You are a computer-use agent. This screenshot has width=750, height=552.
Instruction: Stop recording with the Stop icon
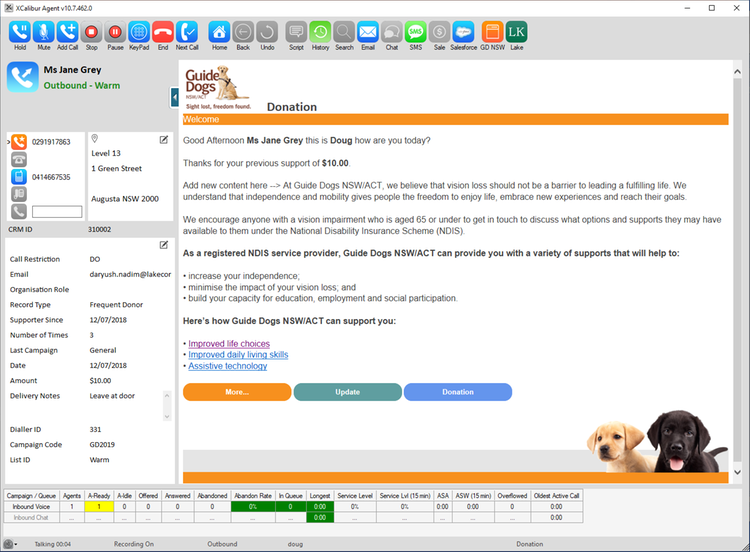point(91,33)
